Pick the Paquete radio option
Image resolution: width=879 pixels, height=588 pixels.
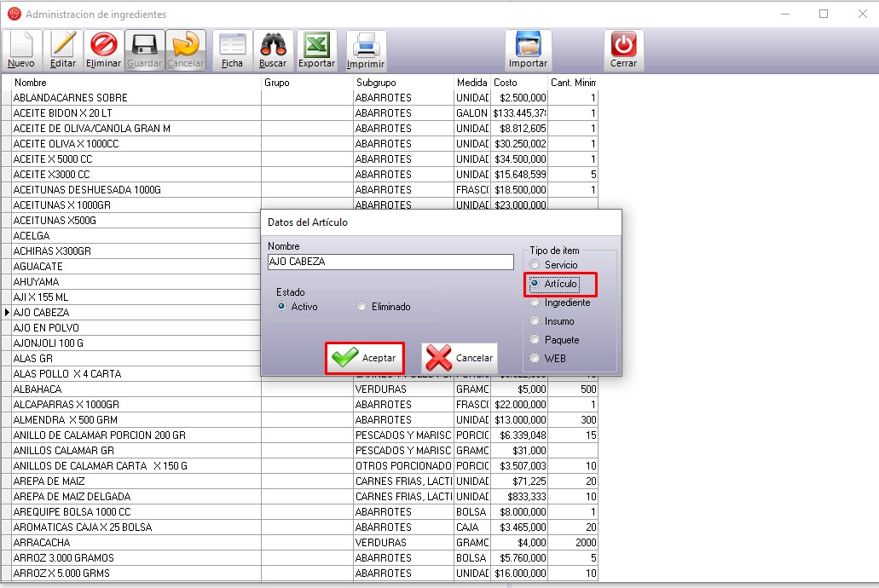tap(535, 340)
